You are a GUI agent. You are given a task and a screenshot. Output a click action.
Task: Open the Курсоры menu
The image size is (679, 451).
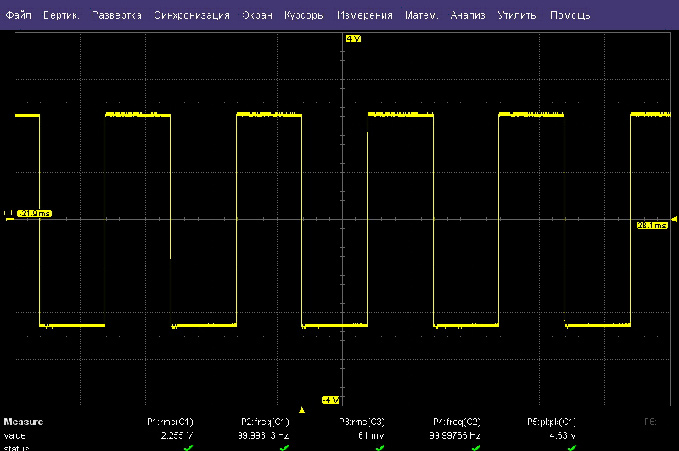pos(304,16)
